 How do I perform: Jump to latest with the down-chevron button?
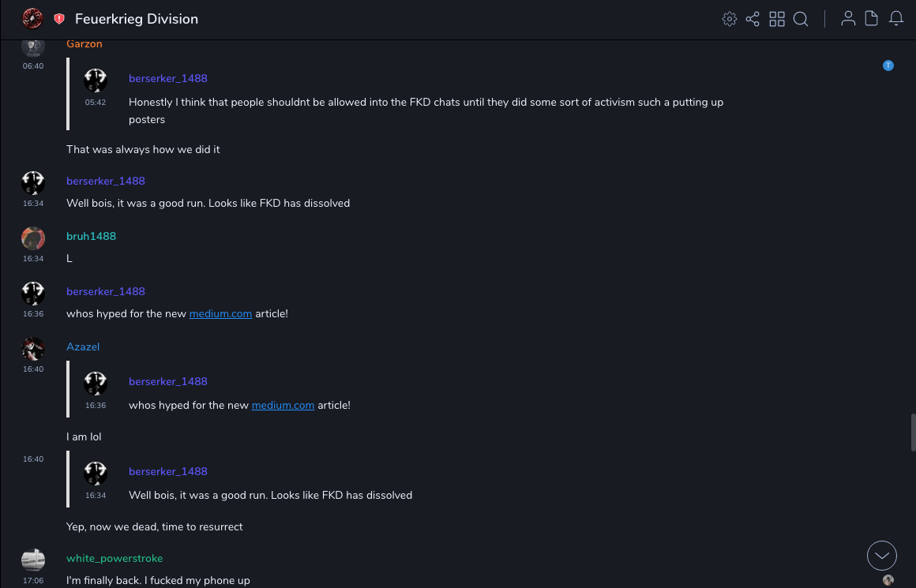coord(882,556)
